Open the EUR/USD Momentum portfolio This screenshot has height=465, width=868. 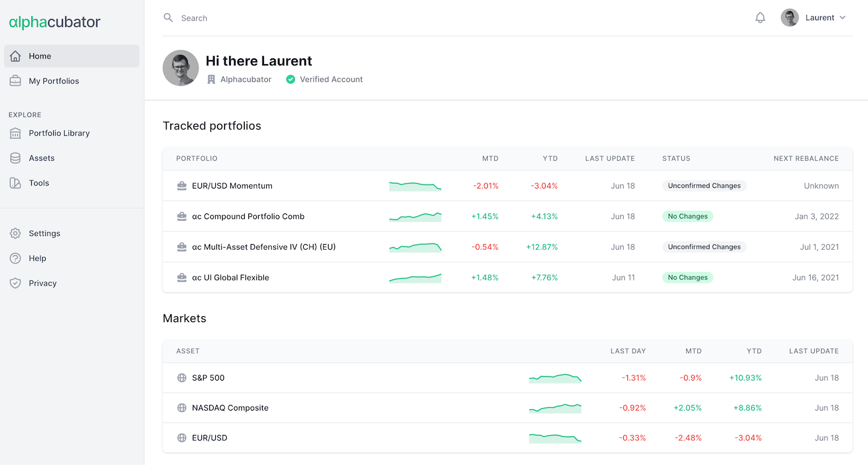(x=232, y=186)
